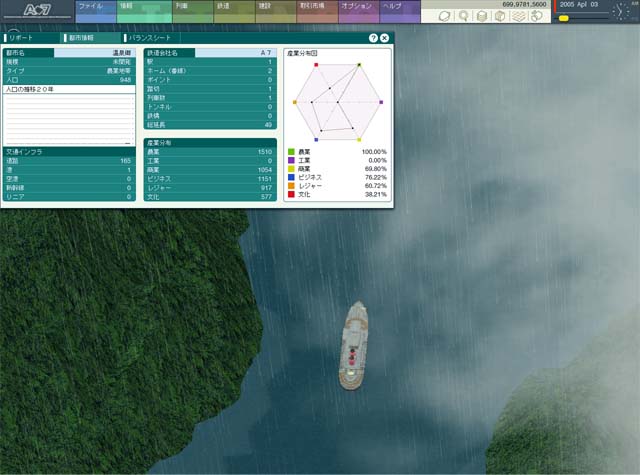Open the 鉄道 menu
The image size is (640, 475).
234,11
